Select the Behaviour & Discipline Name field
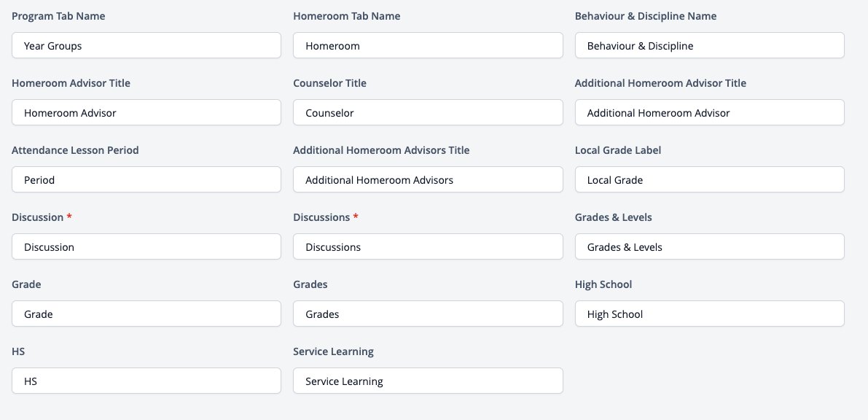868x420 pixels. point(710,45)
